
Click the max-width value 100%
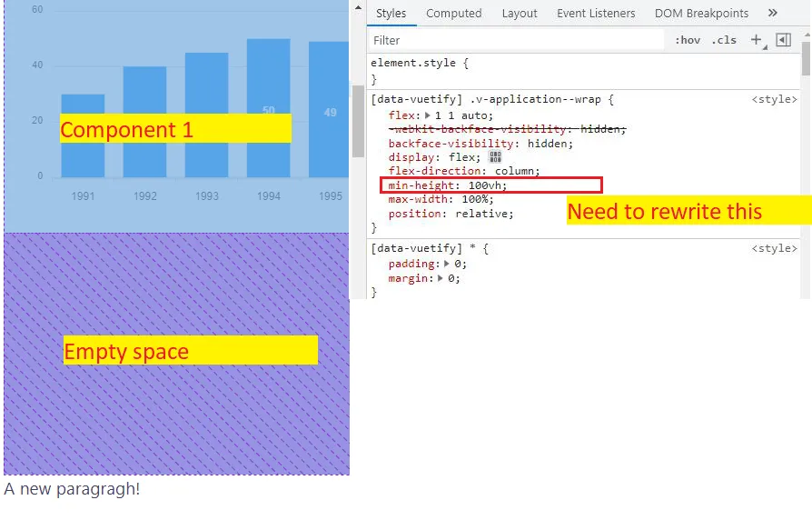[x=474, y=200]
